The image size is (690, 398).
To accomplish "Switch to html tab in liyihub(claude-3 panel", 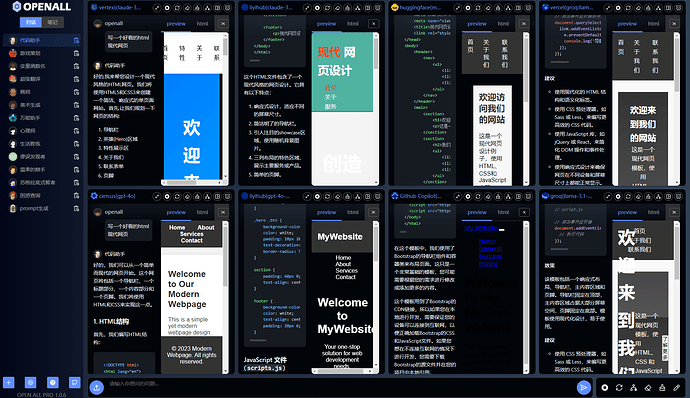I will click(x=352, y=24).
